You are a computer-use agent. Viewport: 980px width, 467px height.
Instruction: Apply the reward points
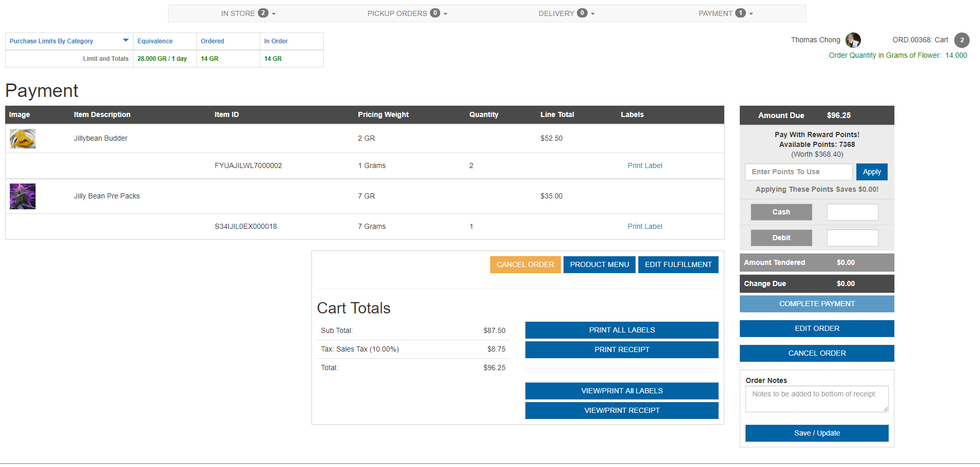click(x=871, y=172)
